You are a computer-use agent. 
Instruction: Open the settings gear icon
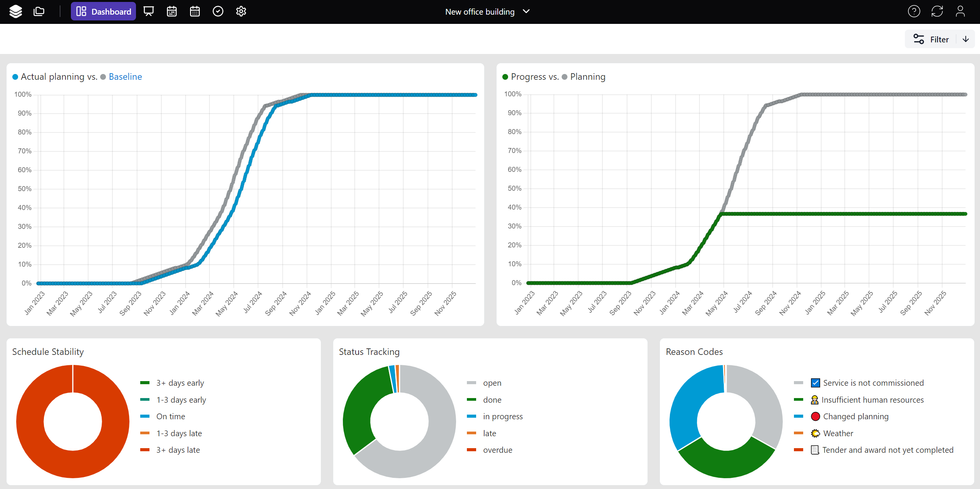point(241,12)
